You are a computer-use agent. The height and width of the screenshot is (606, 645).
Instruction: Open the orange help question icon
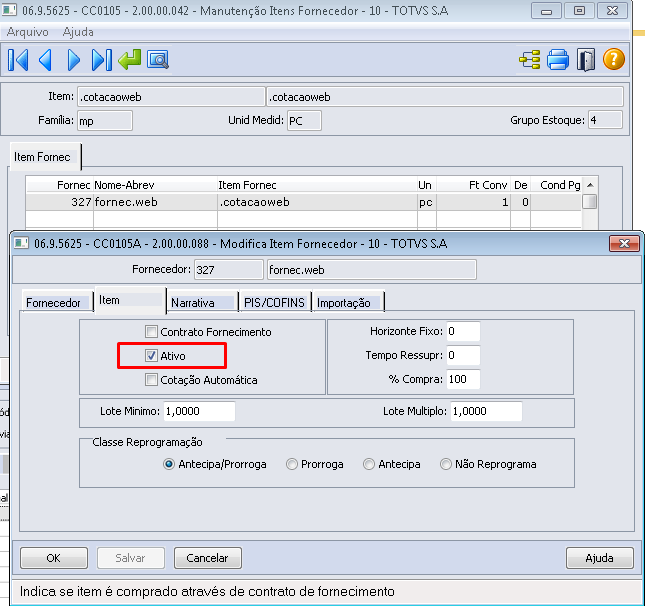[x=613, y=59]
